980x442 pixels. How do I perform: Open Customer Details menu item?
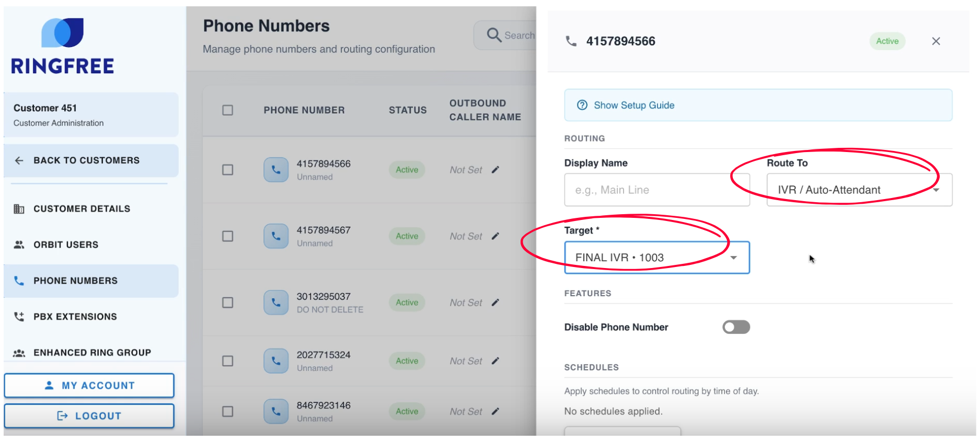82,208
